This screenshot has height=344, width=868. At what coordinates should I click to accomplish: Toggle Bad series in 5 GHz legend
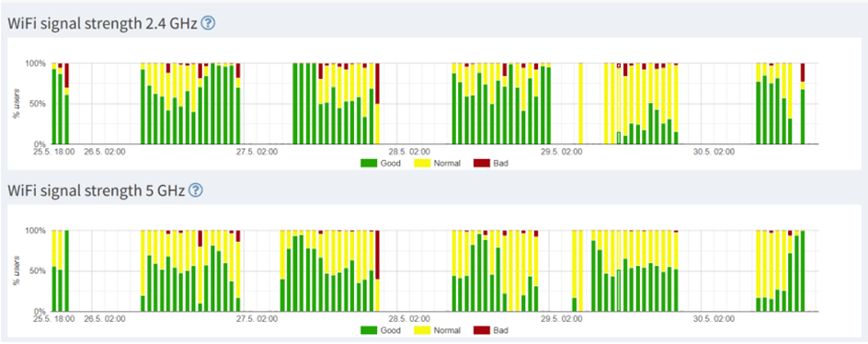[490, 330]
